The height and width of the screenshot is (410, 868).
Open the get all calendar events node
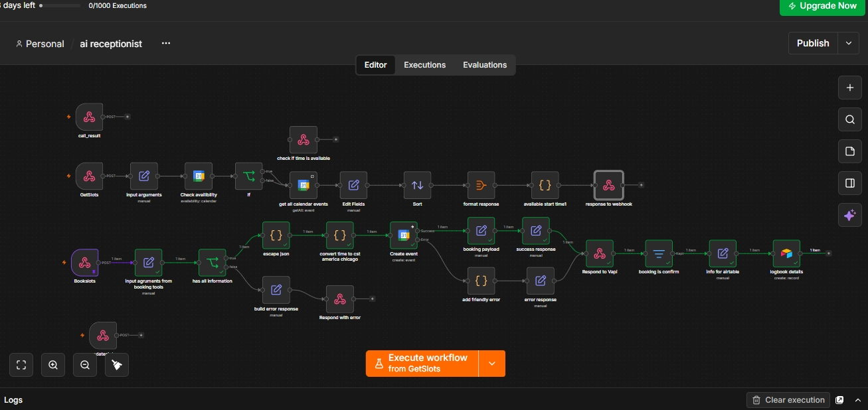point(304,185)
